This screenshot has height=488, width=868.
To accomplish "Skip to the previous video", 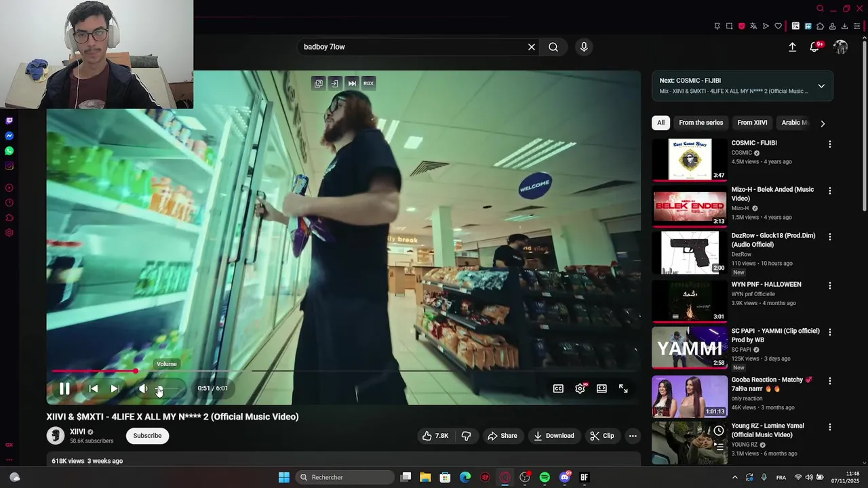I will pos(94,388).
